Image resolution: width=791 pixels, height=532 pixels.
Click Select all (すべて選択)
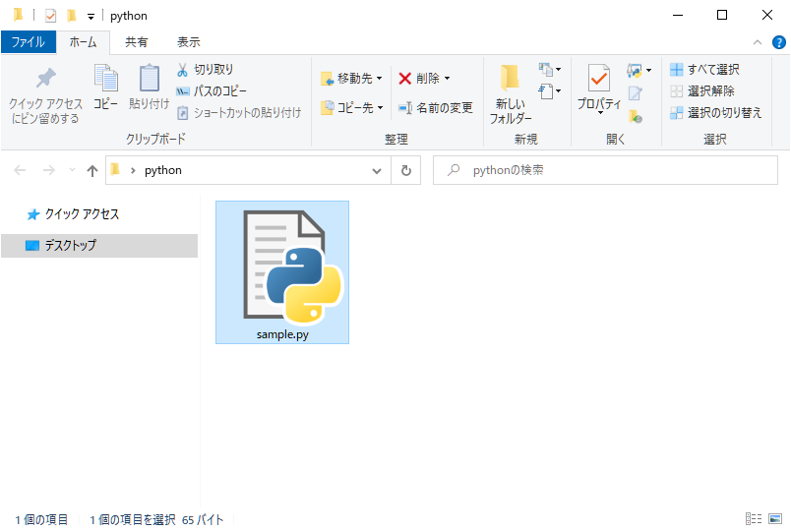[704, 70]
